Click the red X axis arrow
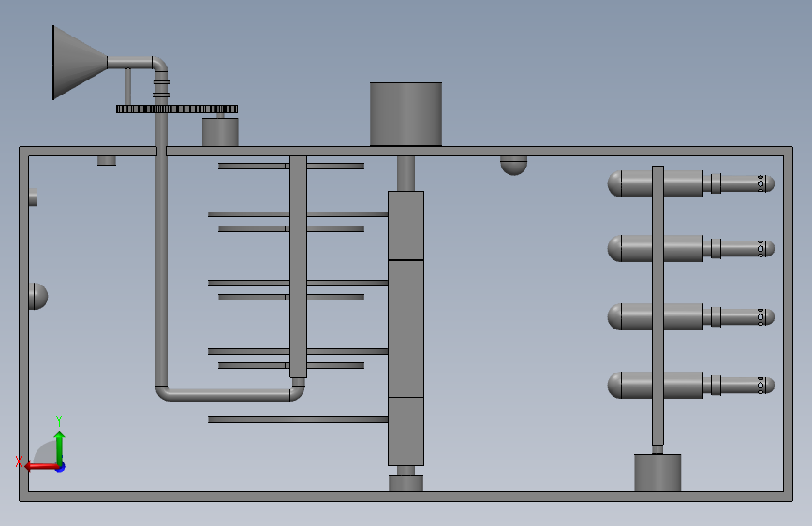Screen dimensions: 812x526 pyautogui.click(x=41, y=467)
